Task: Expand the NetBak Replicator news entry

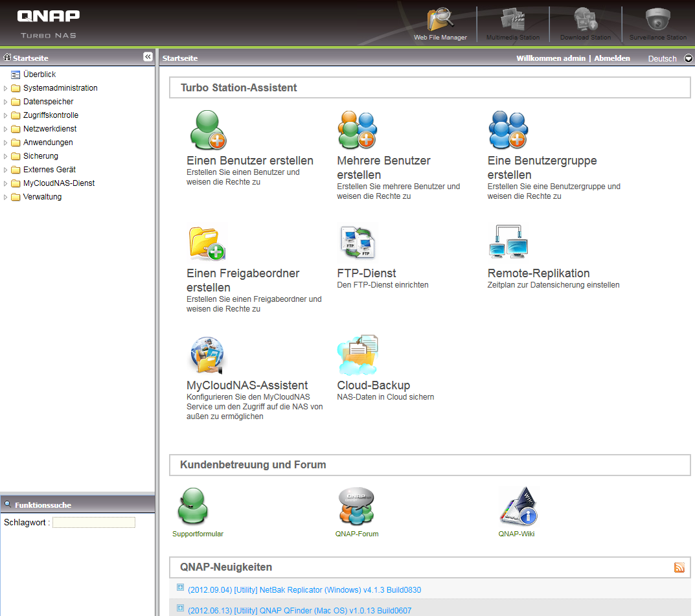Action: 181,587
